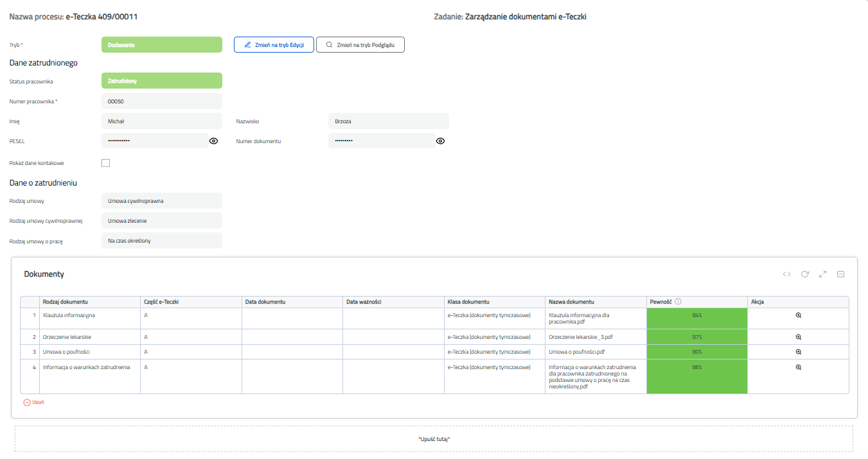
Task: Click the Tryb field showing Dodawanie
Action: click(162, 45)
